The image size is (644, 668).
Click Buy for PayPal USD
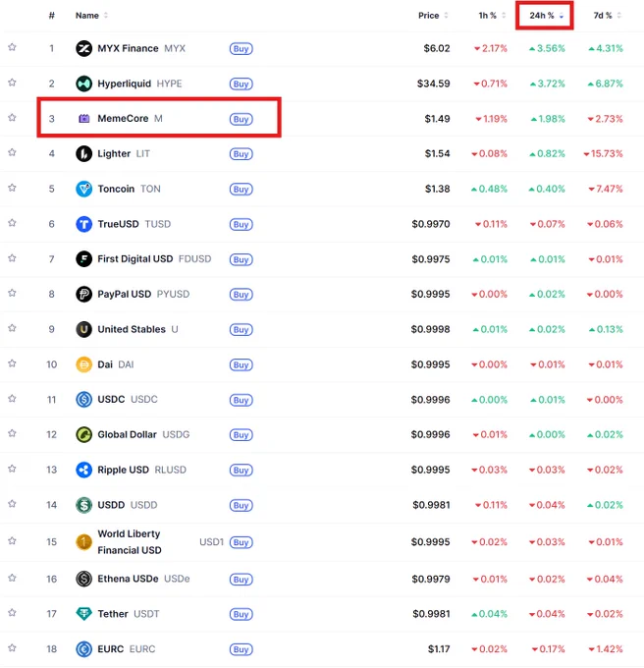(x=241, y=295)
